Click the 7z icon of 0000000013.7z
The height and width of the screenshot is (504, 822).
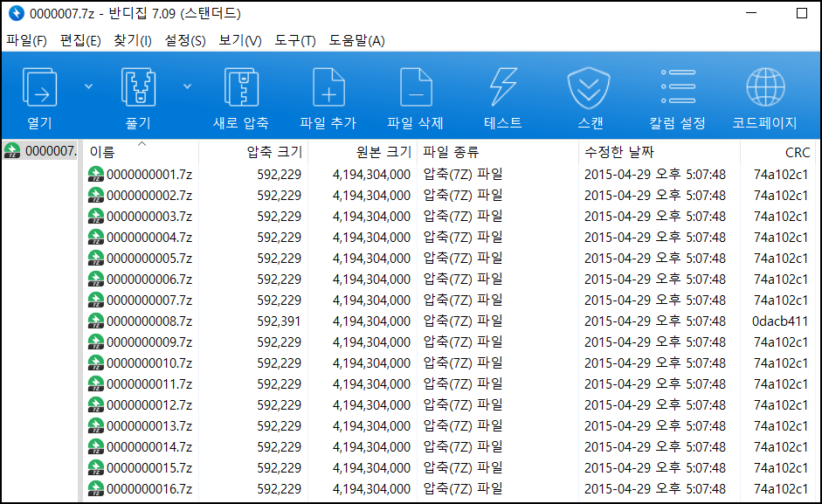pyautogui.click(x=95, y=426)
